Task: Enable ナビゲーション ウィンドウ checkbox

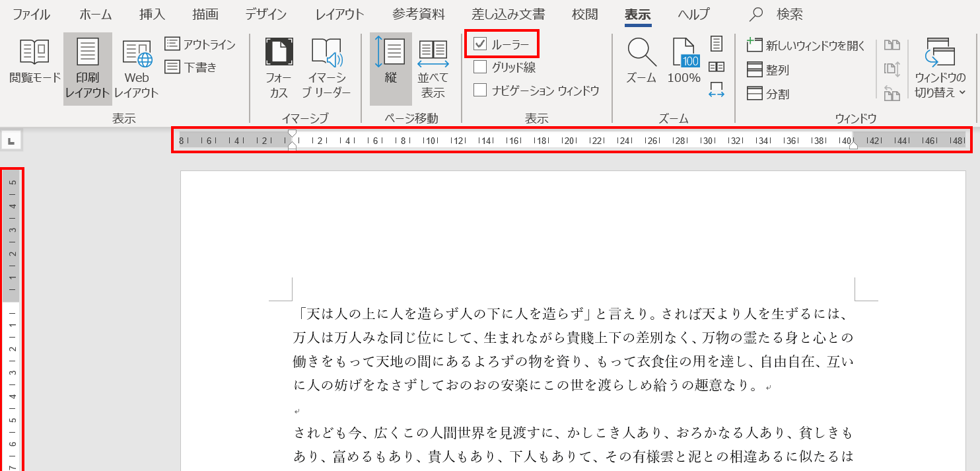Action: [x=480, y=90]
